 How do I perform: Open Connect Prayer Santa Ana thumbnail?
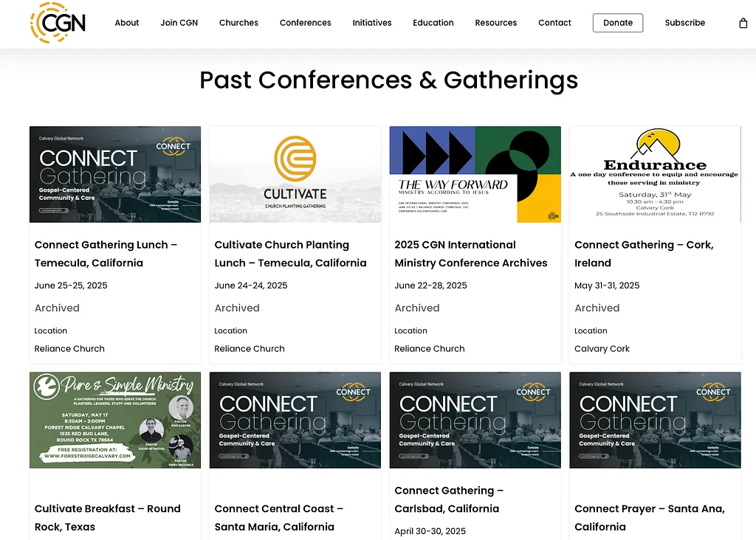pos(656,420)
